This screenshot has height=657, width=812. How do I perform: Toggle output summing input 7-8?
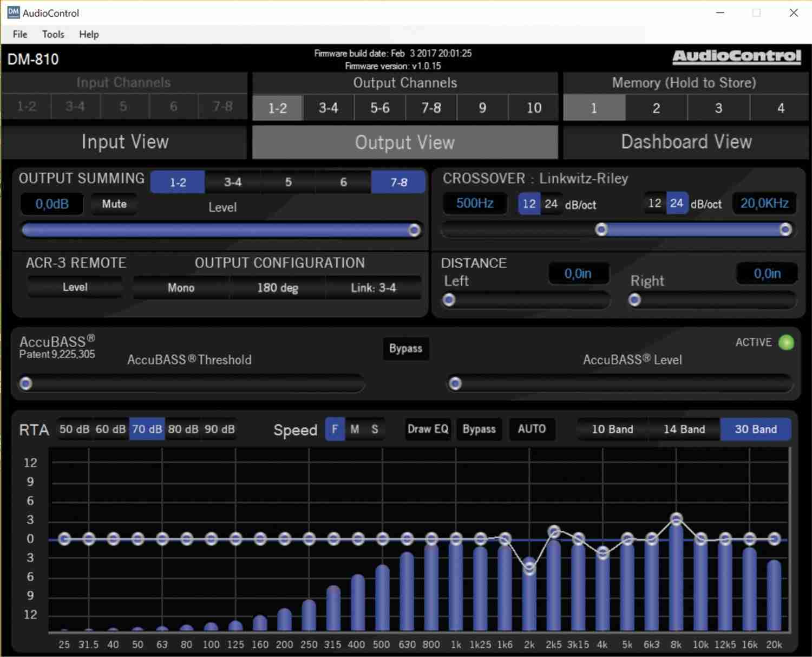tap(398, 183)
